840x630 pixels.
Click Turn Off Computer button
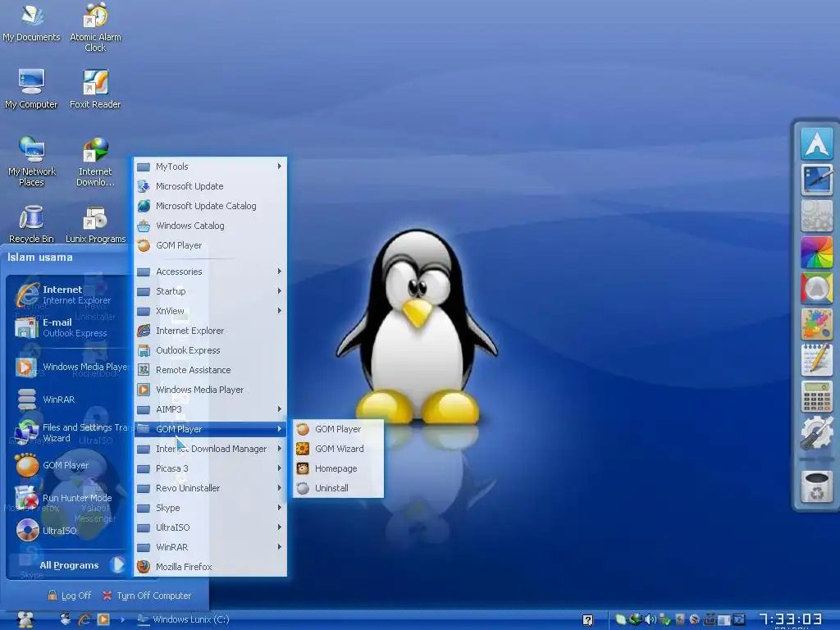point(147,596)
